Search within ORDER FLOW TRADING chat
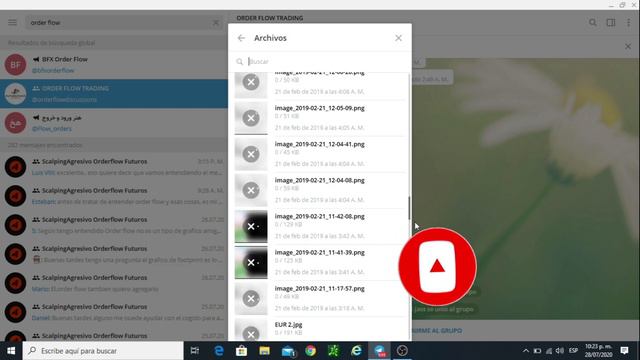Screen dimensions: 640x360 (593, 22)
